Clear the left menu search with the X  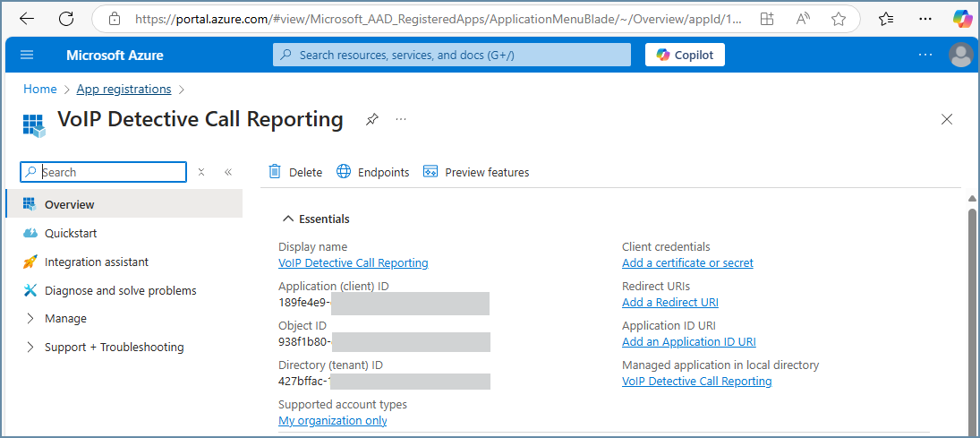click(x=201, y=172)
